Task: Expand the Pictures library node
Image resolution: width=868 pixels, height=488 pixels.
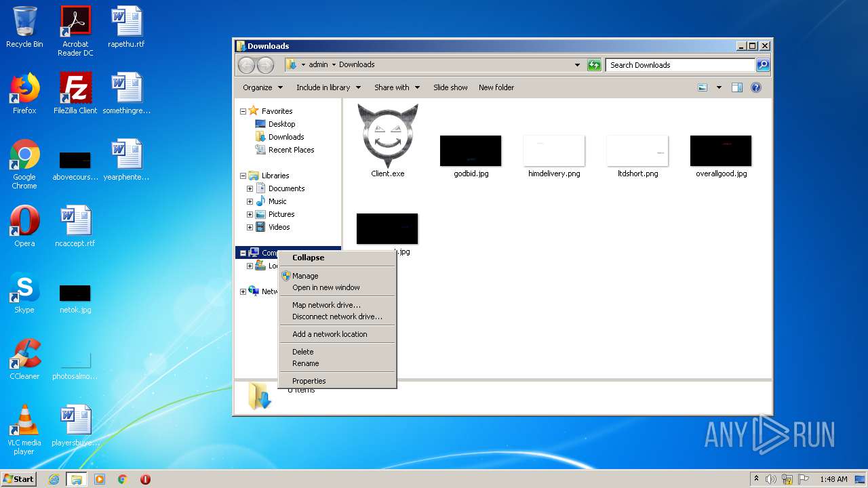Action: (x=250, y=214)
